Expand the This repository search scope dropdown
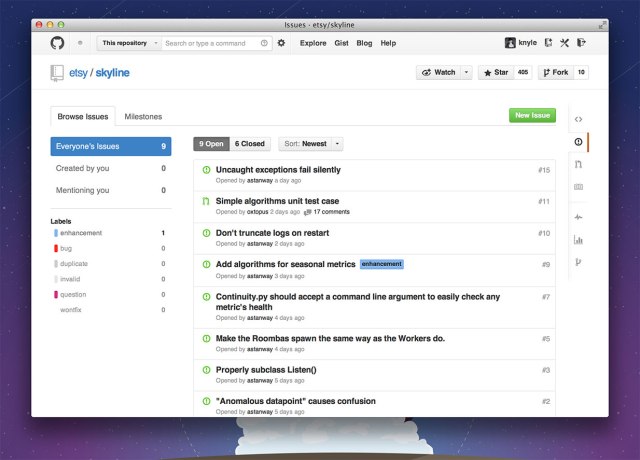This screenshot has width=640, height=460. [x=129, y=43]
